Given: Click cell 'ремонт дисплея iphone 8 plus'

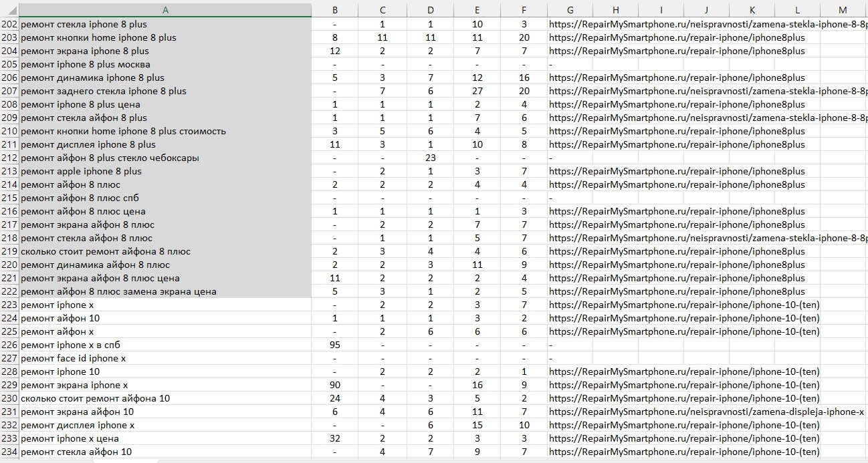Looking at the screenshot, I should pos(165,144).
